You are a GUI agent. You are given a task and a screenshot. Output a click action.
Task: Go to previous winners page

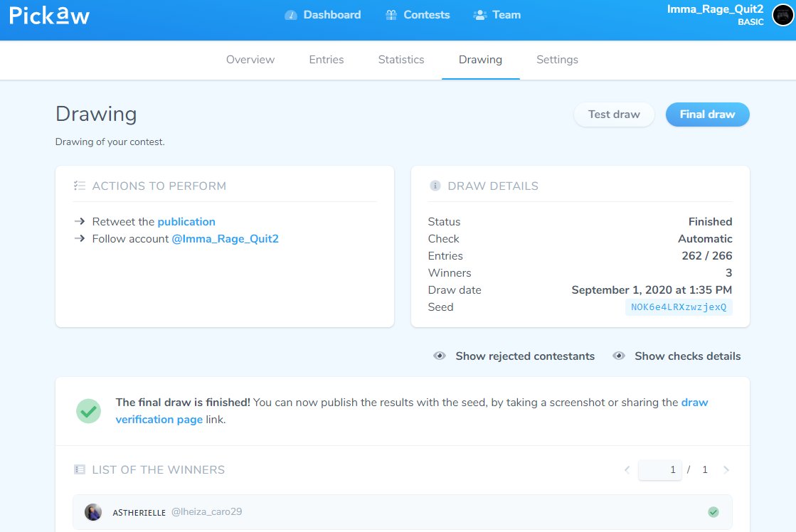tap(627, 469)
